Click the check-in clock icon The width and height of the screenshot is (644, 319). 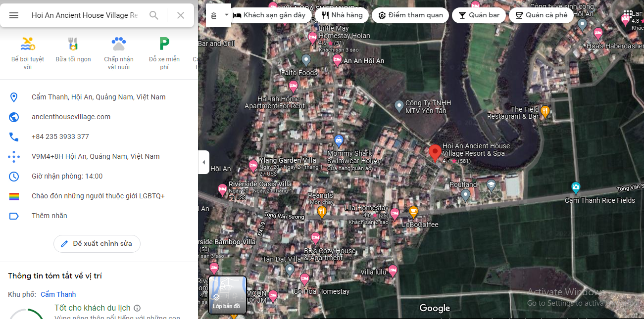14,176
